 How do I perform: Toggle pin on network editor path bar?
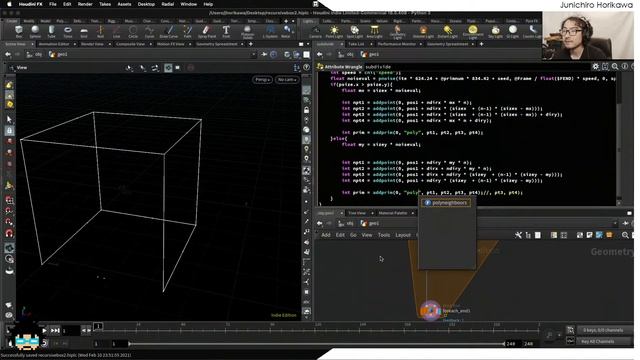click(x=624, y=223)
